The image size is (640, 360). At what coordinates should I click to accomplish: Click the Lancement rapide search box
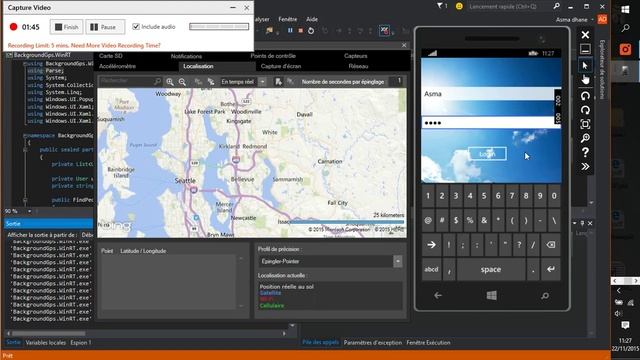click(x=508, y=7)
